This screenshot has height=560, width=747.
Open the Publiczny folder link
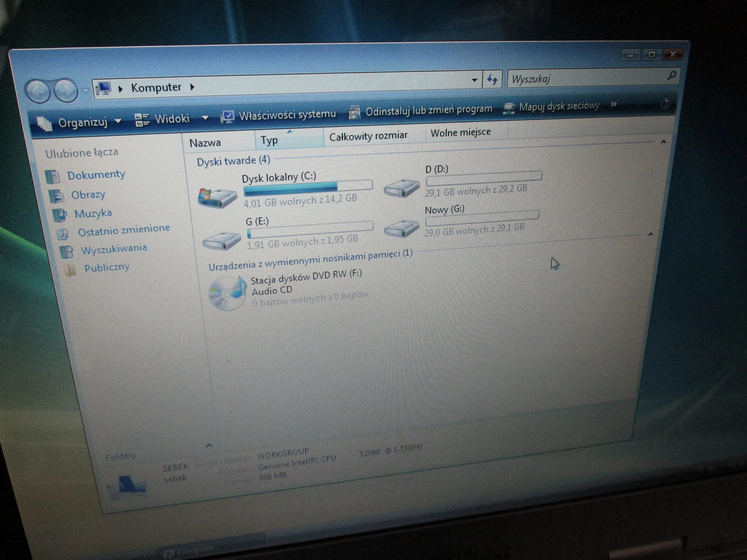pyautogui.click(x=107, y=268)
